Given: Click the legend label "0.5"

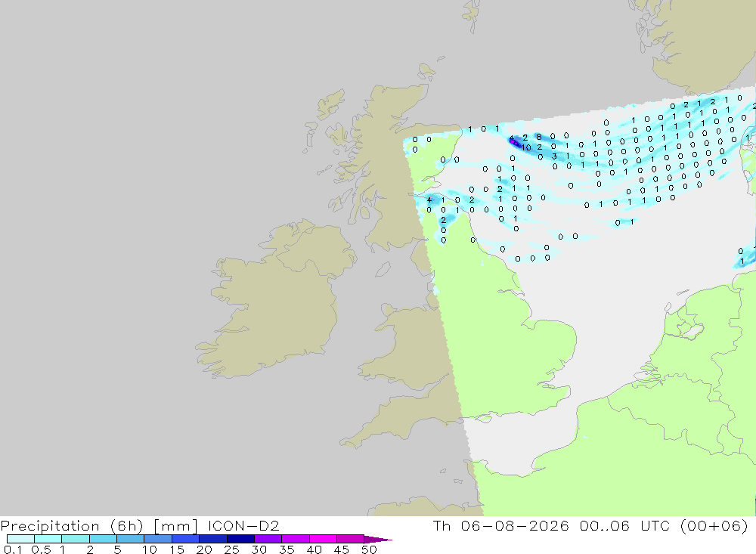Looking at the screenshot, I should (x=41, y=549).
